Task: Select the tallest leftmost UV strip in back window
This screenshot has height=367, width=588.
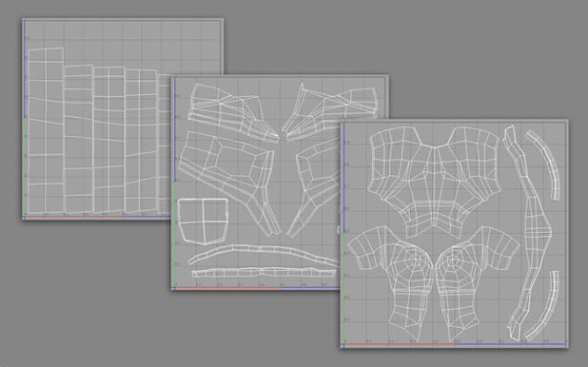Action: click(46, 130)
